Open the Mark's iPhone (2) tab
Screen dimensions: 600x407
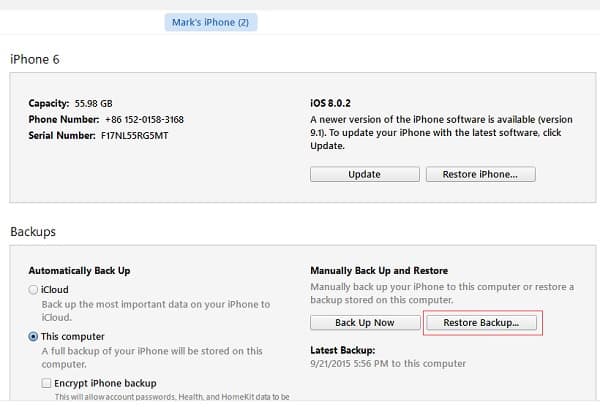(211, 22)
